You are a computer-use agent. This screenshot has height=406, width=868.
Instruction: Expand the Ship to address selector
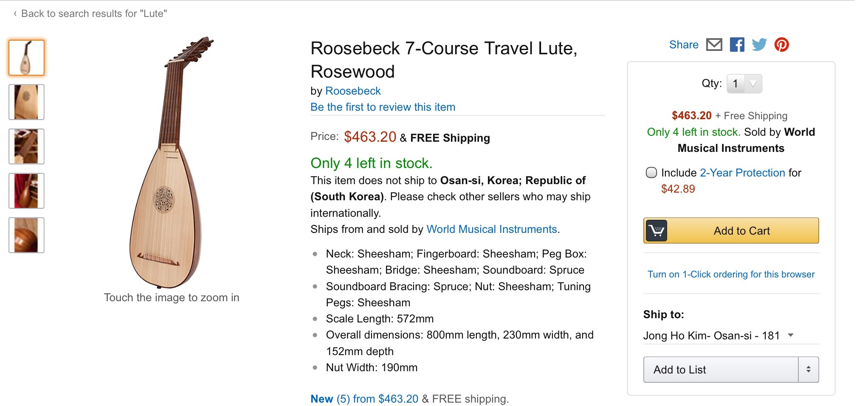tap(790, 335)
